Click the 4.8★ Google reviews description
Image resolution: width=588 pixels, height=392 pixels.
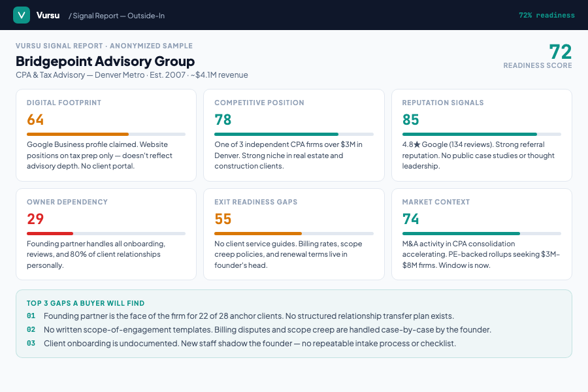[x=478, y=155]
